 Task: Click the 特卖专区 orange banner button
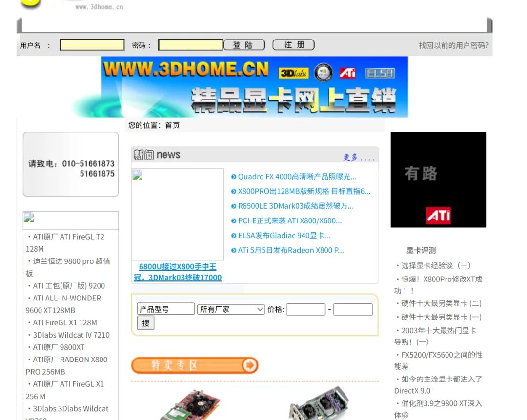tap(195, 365)
